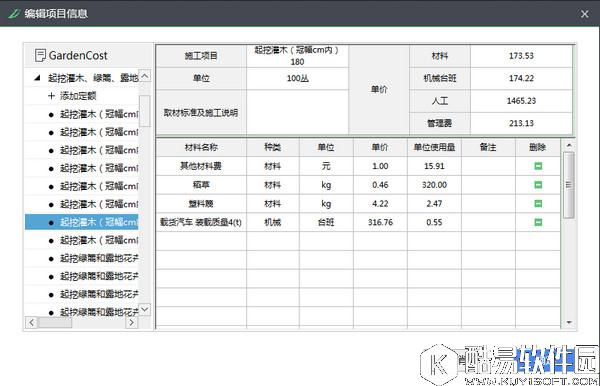Click the 机械台班 value 174.22

click(521, 78)
